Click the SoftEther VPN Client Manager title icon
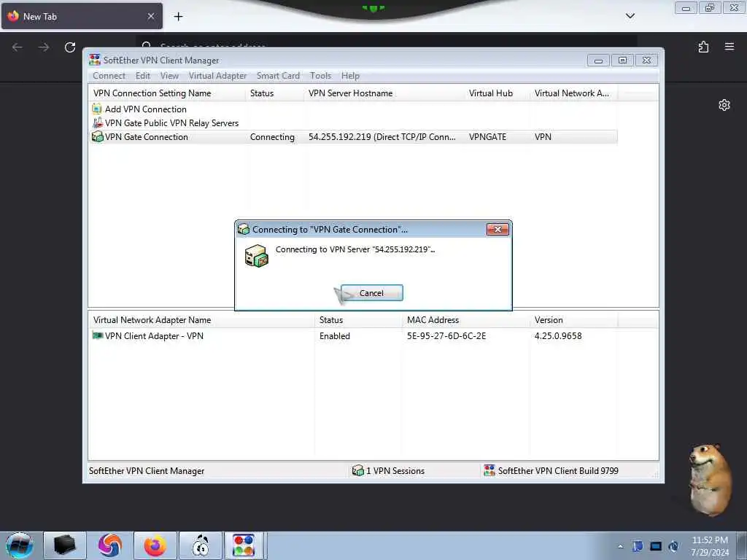This screenshot has height=560, width=747. pos(95,60)
